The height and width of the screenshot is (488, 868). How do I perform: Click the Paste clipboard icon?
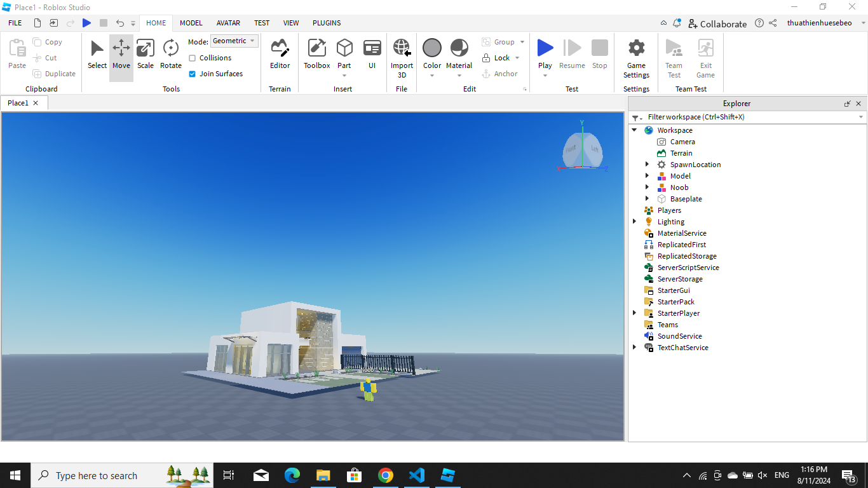tap(17, 48)
